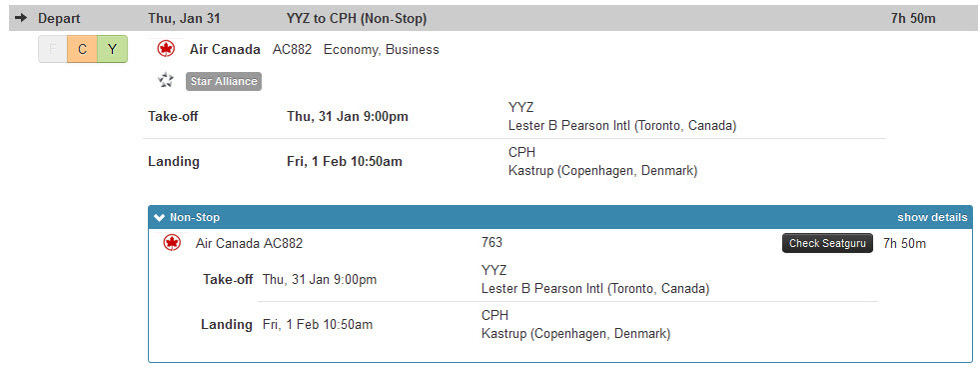
Task: Toggle the F first class cabin button
Action: (53, 49)
